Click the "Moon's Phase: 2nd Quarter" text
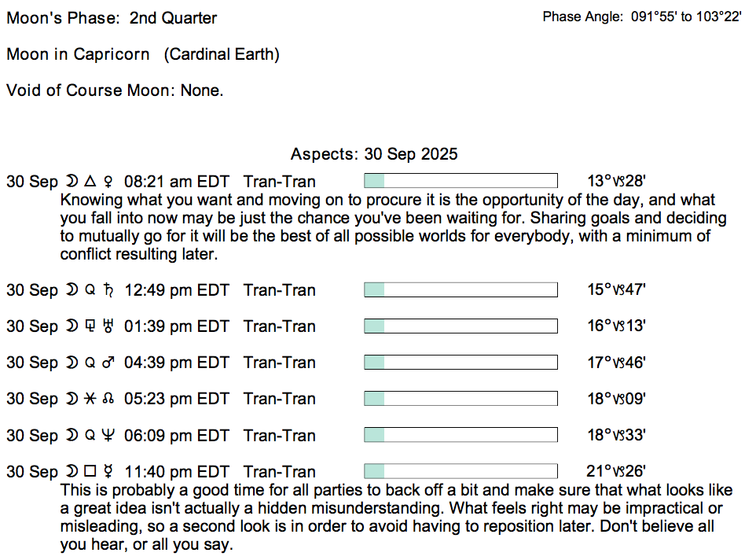The width and height of the screenshot is (756, 560). click(112, 18)
